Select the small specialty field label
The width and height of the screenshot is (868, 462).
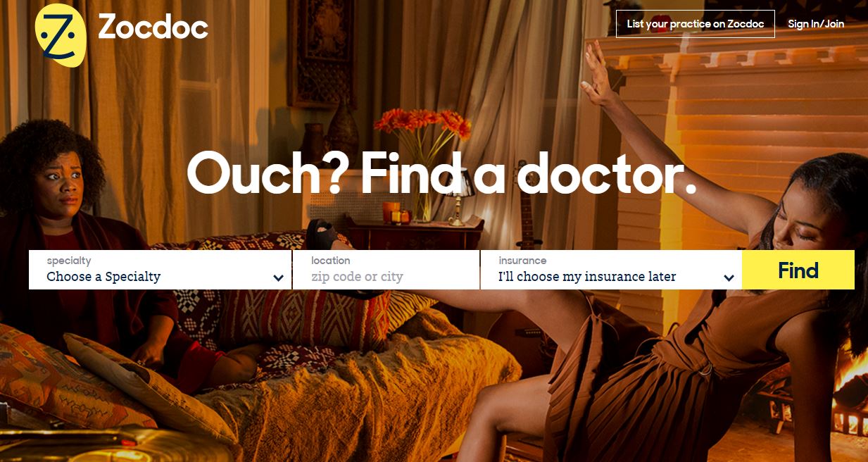coord(69,261)
